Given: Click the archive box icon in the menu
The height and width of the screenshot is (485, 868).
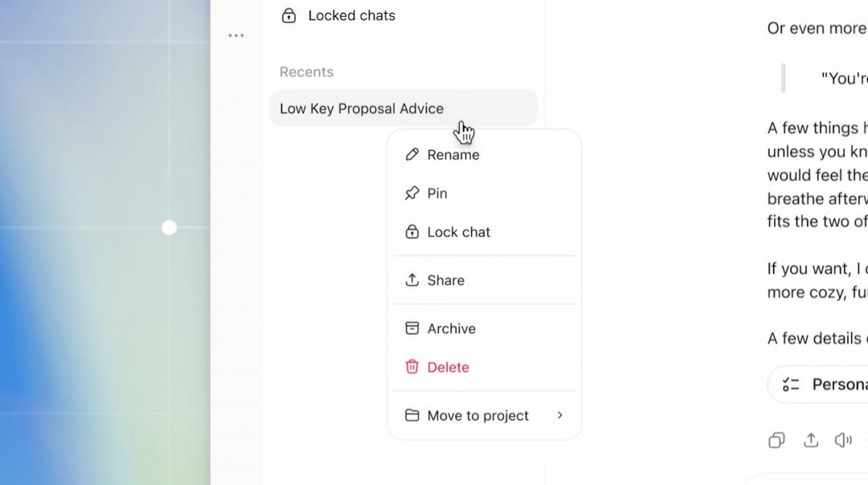Looking at the screenshot, I should pyautogui.click(x=411, y=328).
